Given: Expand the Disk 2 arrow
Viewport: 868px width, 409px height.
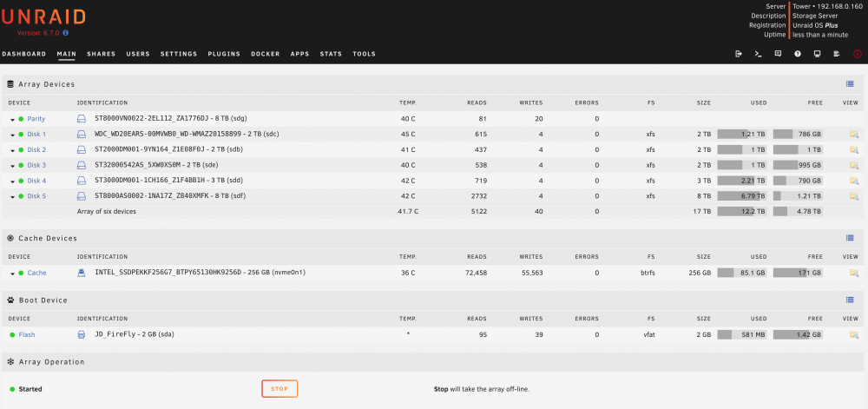Looking at the screenshot, I should (12, 150).
